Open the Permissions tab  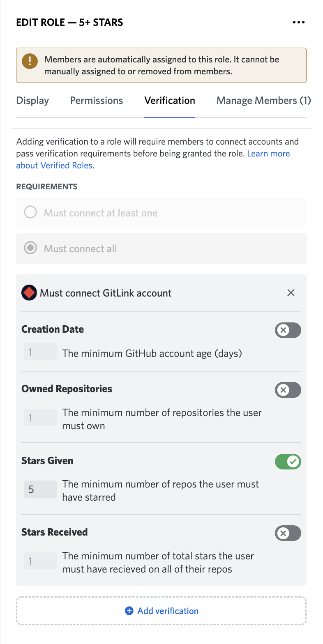pos(97,101)
